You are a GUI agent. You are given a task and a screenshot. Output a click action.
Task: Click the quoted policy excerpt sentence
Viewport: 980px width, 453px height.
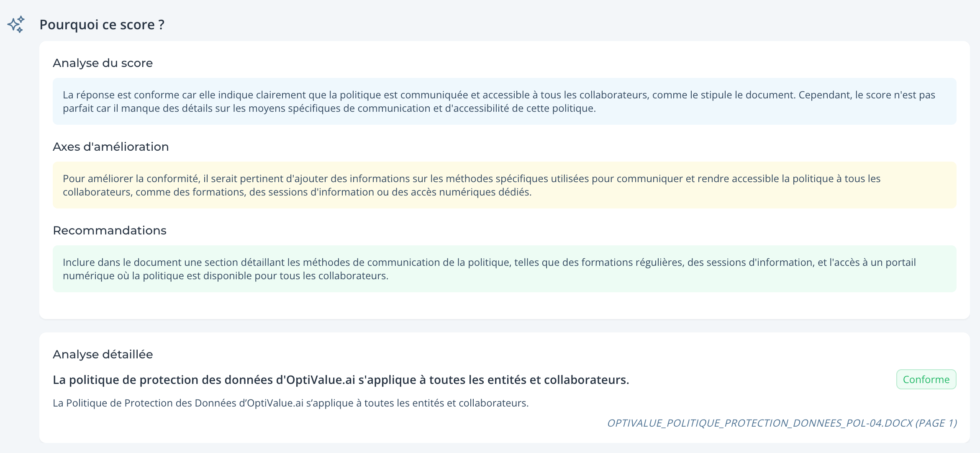[x=290, y=403]
